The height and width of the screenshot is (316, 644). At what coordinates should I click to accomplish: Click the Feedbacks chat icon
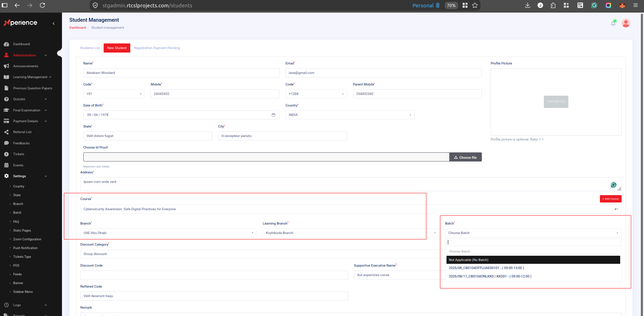pyautogui.click(x=6, y=143)
